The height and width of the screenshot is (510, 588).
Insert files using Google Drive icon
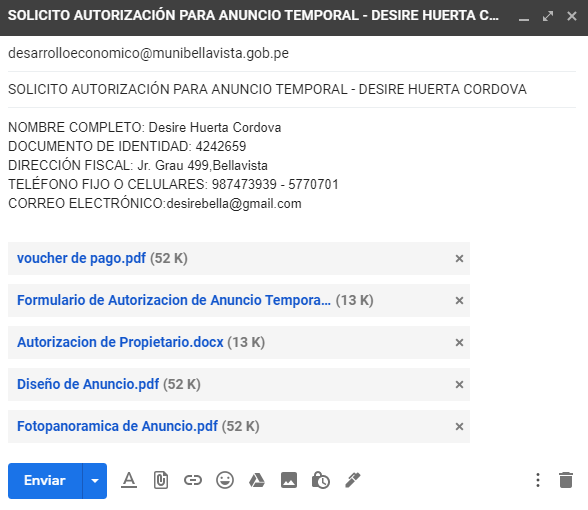coord(257,480)
